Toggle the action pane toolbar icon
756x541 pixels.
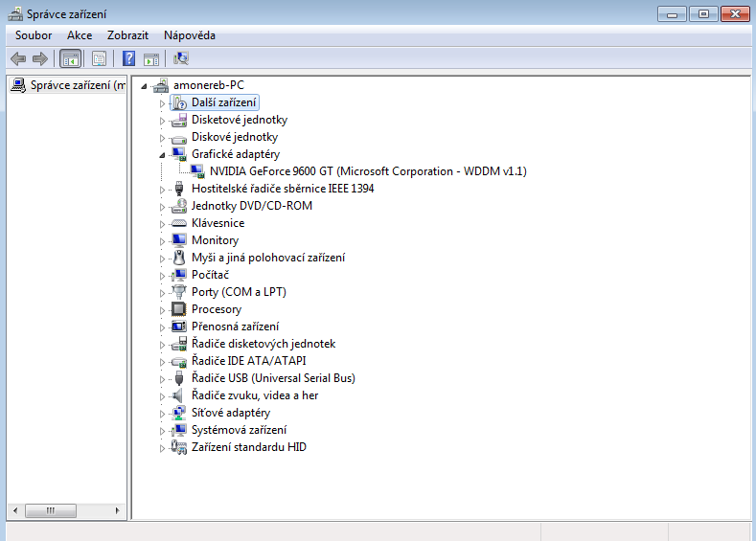(x=151, y=59)
